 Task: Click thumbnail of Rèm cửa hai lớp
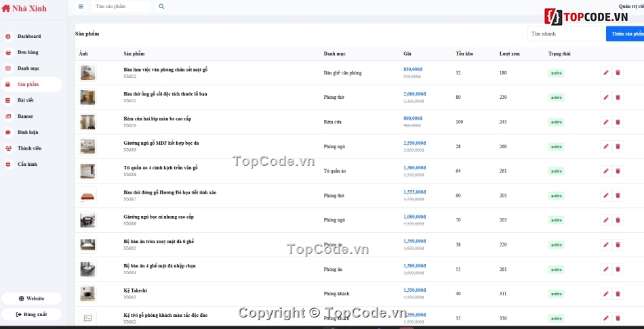88,122
